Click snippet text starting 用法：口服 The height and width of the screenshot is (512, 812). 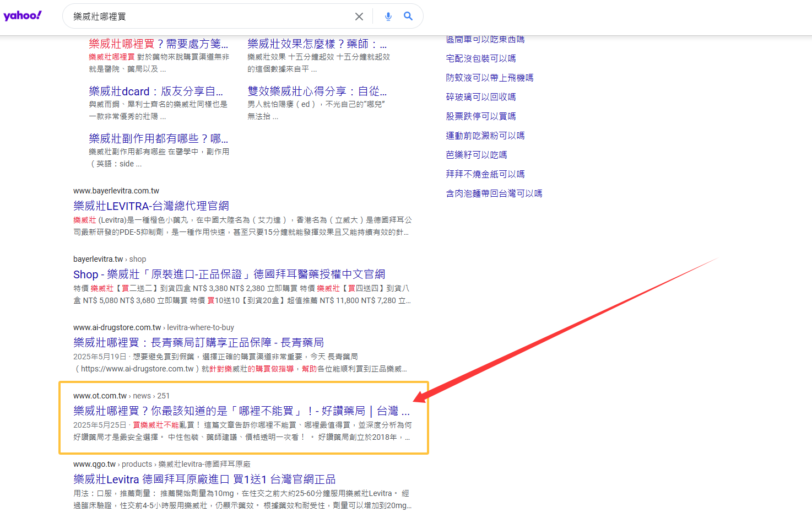(242, 499)
